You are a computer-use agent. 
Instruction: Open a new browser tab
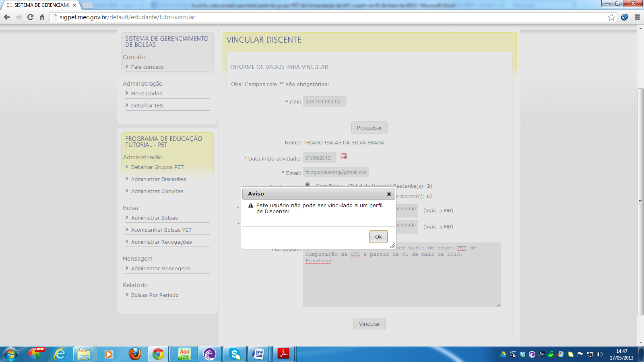coord(87,5)
